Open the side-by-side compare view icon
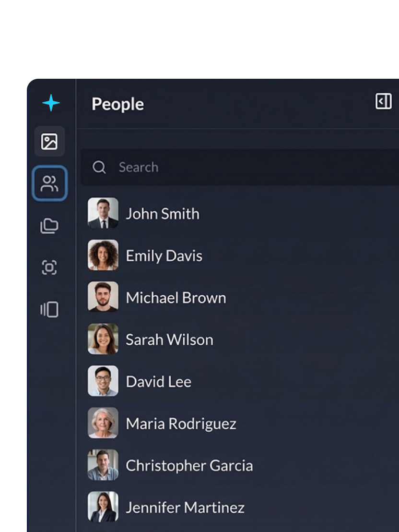The image size is (399, 532). [50, 310]
